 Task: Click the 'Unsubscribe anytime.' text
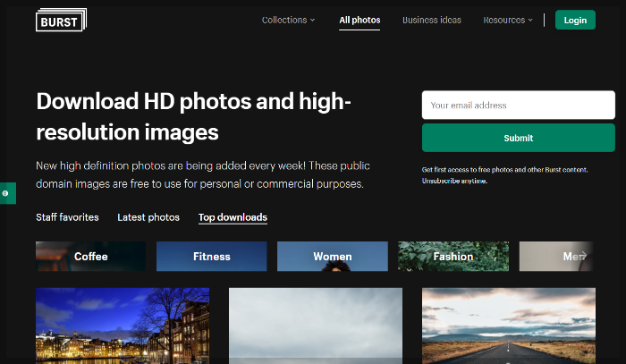click(454, 181)
